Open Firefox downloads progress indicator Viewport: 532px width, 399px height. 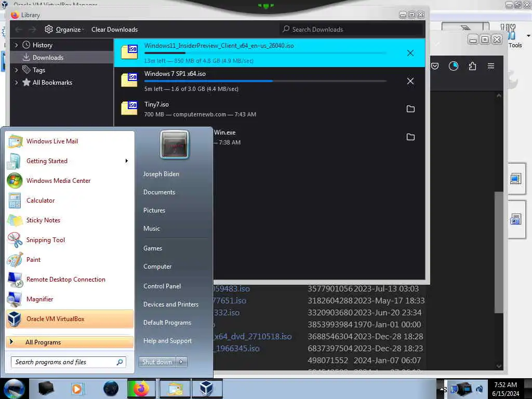click(453, 66)
